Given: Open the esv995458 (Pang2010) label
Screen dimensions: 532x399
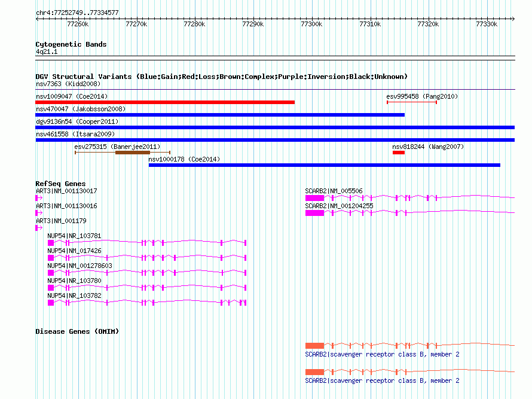Looking at the screenshot, I should (422, 96).
